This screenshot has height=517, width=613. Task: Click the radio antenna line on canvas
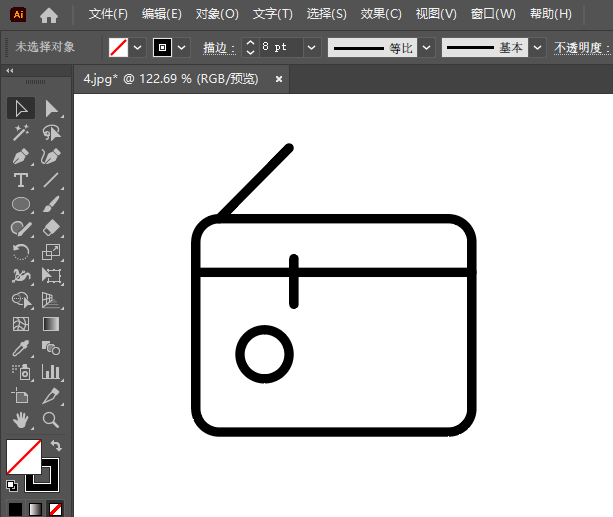point(256,181)
